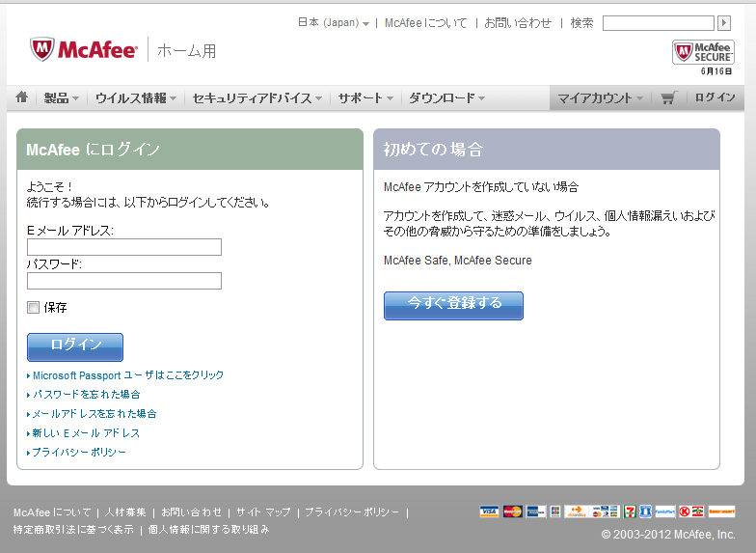Toggle the 保存 remember-me checkbox
The height and width of the screenshot is (553, 756).
(x=33, y=307)
